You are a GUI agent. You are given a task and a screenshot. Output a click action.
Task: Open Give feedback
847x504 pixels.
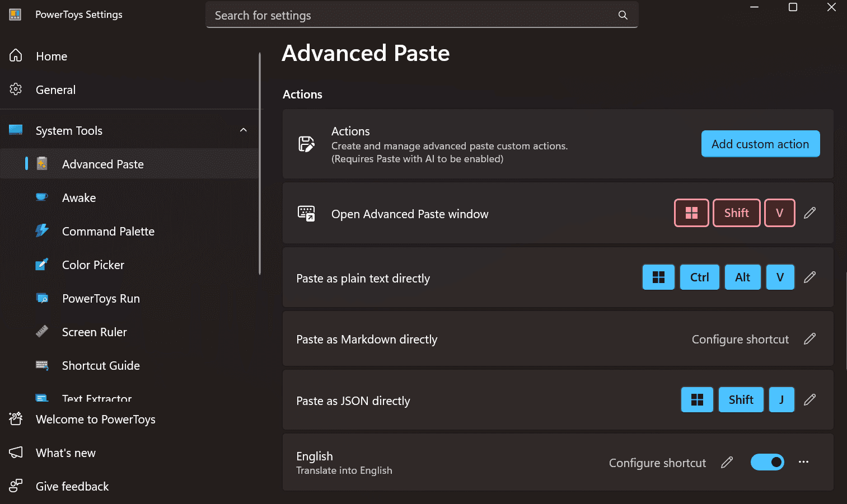pyautogui.click(x=72, y=487)
